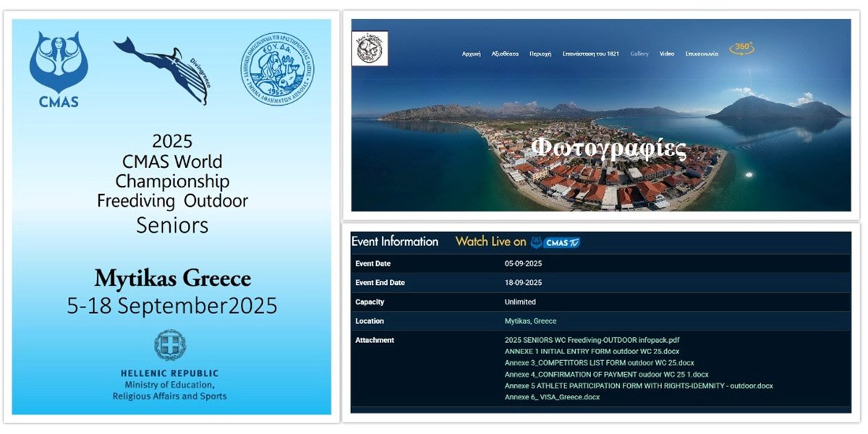The height and width of the screenshot is (434, 868).
Task: Open the Αξιοθέατα menu item
Action: click(x=505, y=54)
